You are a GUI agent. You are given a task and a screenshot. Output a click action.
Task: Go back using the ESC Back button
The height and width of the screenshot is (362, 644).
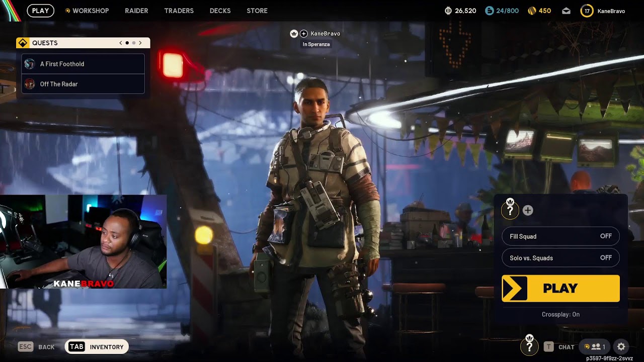pos(36,346)
